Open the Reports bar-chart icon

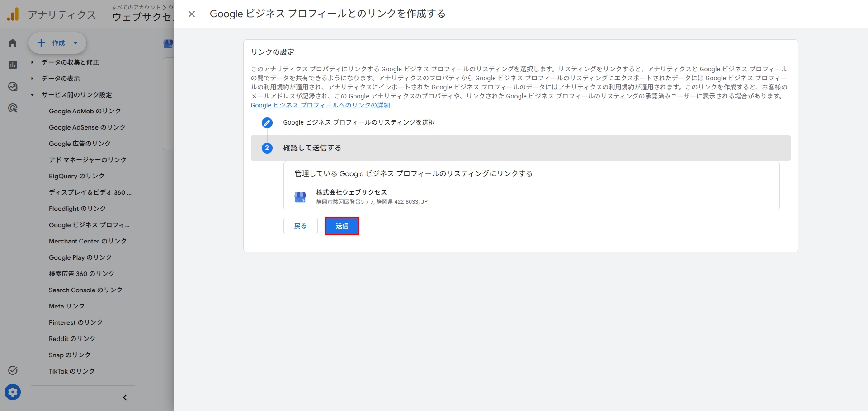click(13, 65)
